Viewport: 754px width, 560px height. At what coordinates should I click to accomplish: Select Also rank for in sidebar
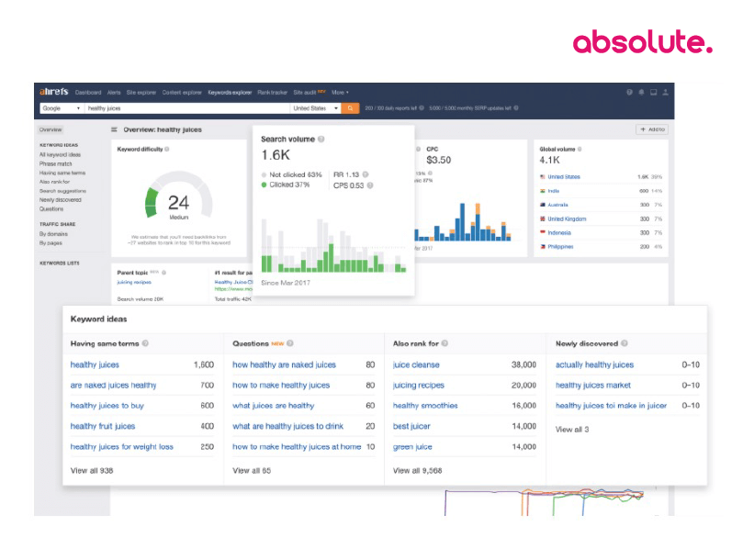(x=55, y=182)
